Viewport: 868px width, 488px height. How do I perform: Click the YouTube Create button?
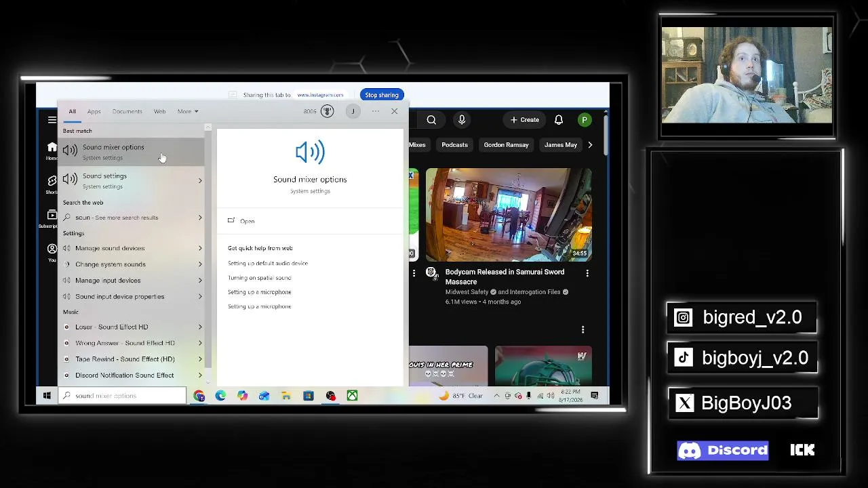point(525,120)
